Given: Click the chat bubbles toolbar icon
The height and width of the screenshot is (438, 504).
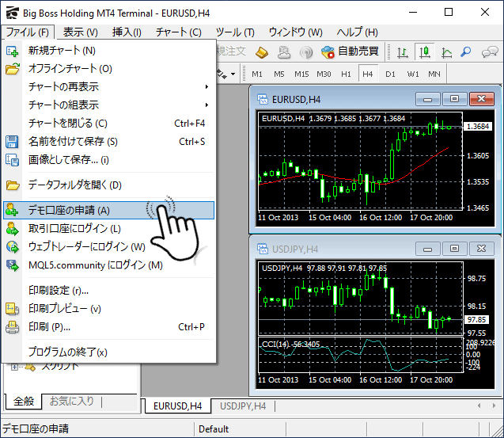Looking at the screenshot, I should pyautogui.click(x=490, y=51).
